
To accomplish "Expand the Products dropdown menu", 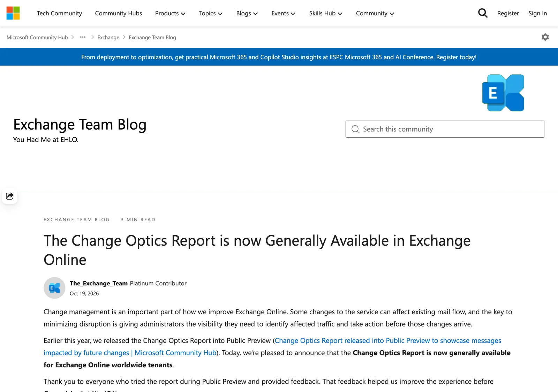I will pyautogui.click(x=170, y=13).
